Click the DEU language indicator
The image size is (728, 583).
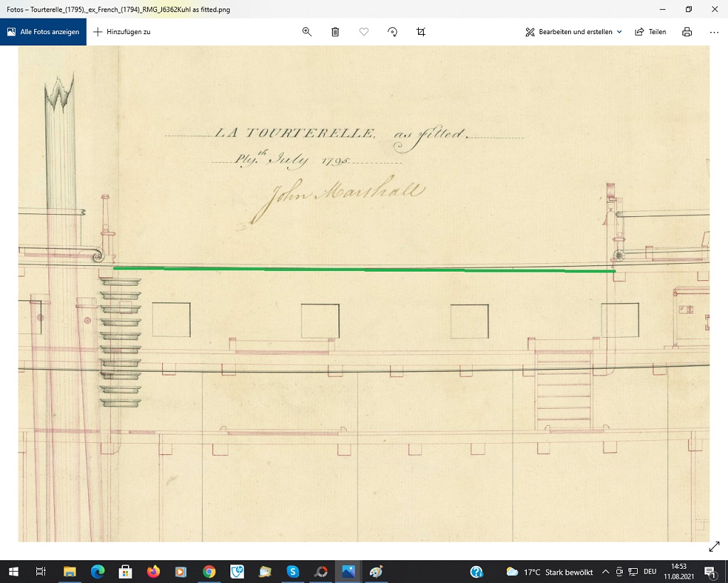(x=650, y=572)
